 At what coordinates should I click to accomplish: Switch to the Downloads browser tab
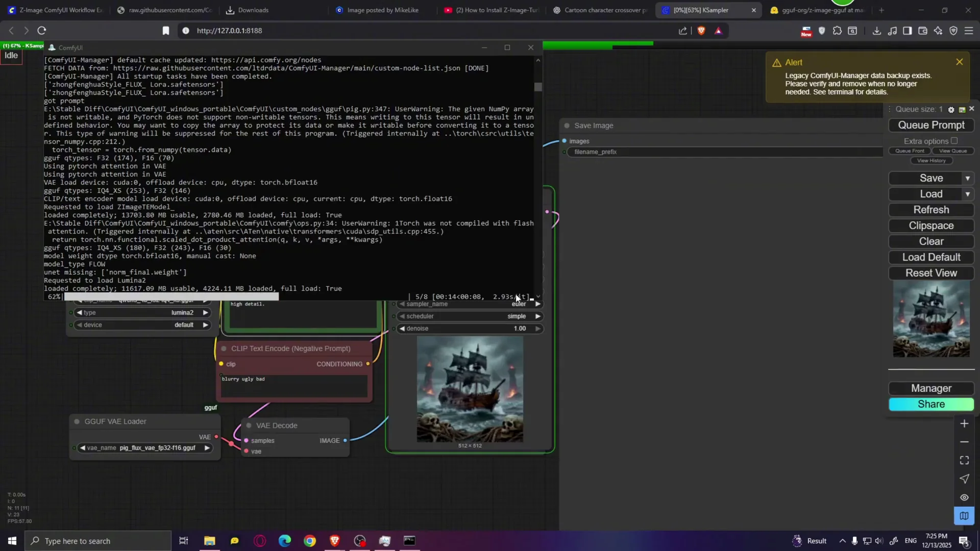(x=253, y=10)
